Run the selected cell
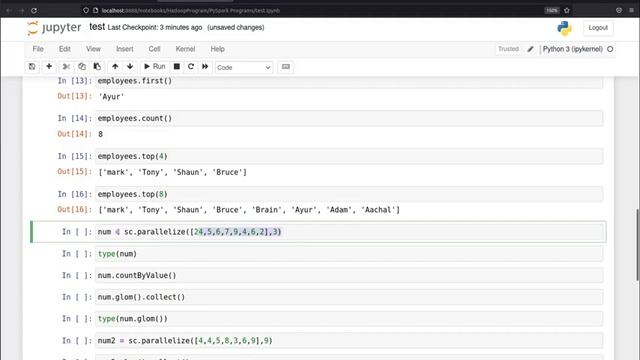 click(x=154, y=67)
